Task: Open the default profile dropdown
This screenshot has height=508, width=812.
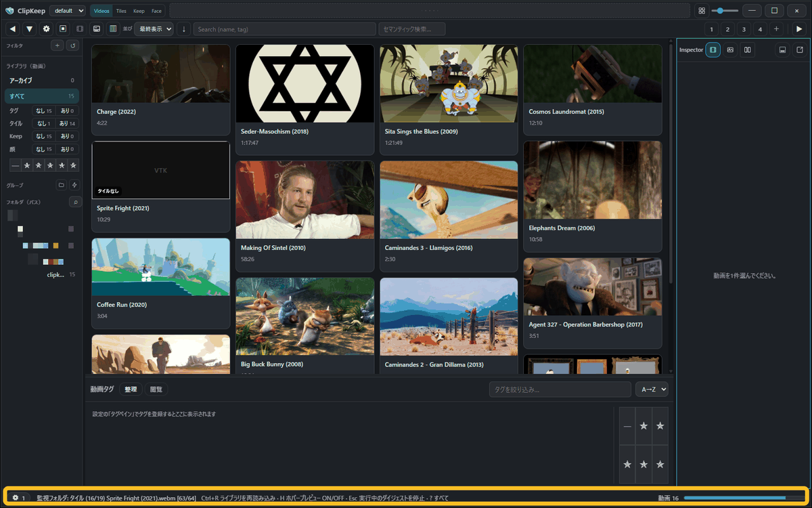Action: click(68, 11)
